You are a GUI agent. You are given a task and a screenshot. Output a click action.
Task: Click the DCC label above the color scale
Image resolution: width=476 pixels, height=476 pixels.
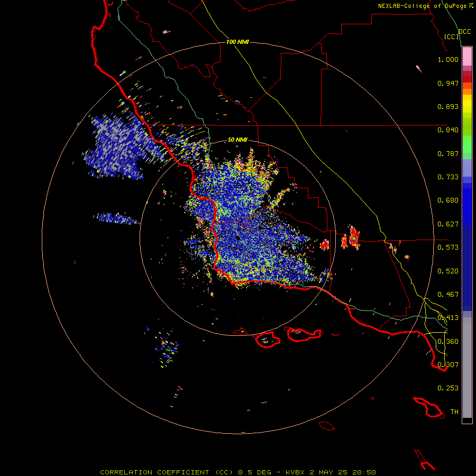coord(464,32)
